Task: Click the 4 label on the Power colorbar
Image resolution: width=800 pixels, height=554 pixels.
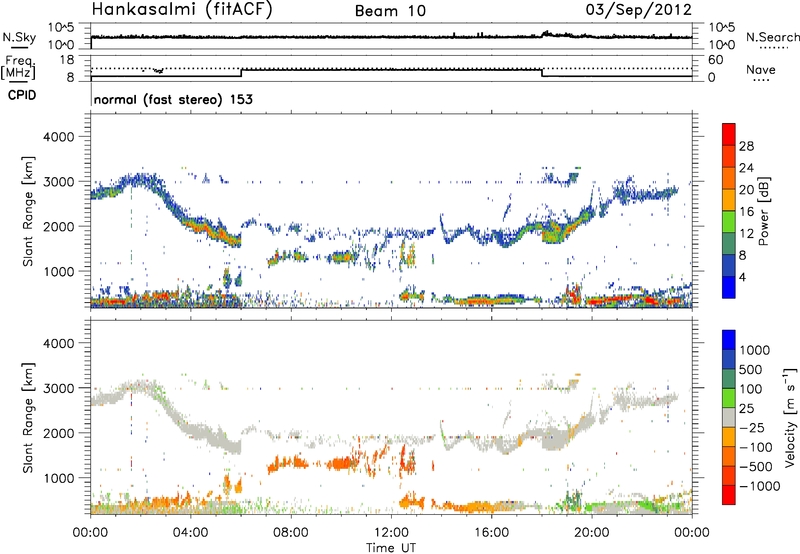Action: coord(743,277)
